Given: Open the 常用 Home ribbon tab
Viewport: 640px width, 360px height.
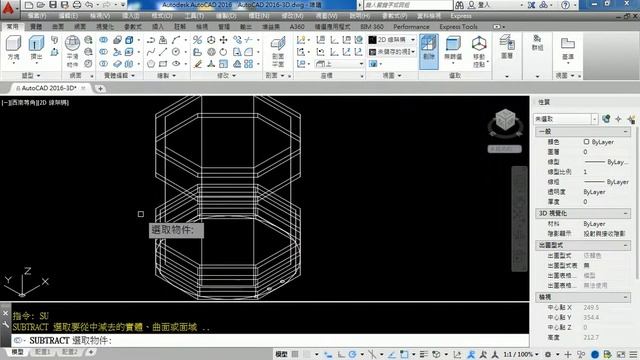Looking at the screenshot, I should 13,26.
